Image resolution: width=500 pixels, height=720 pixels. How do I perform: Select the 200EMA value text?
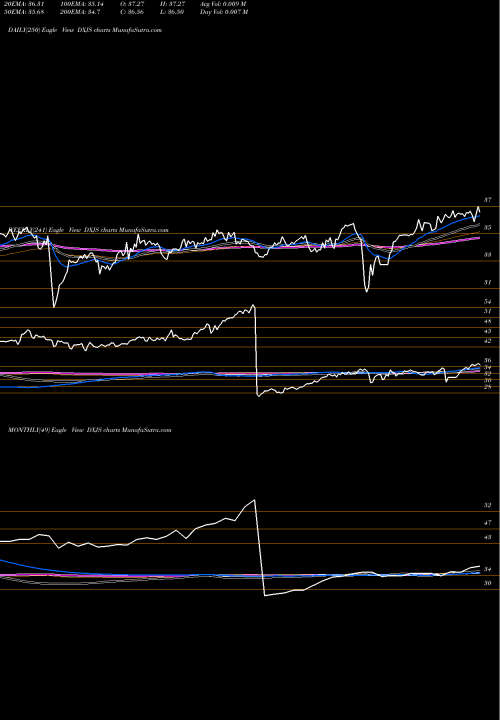[80, 12]
